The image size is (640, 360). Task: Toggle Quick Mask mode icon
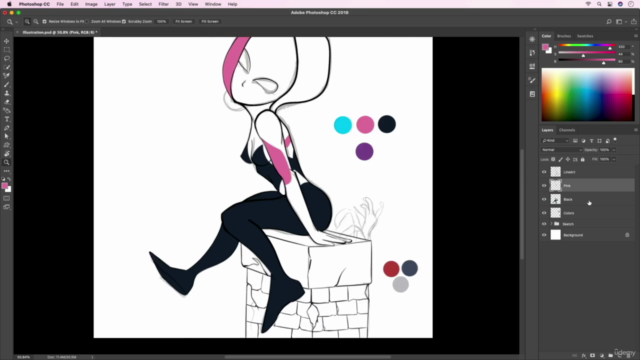pyautogui.click(x=7, y=198)
